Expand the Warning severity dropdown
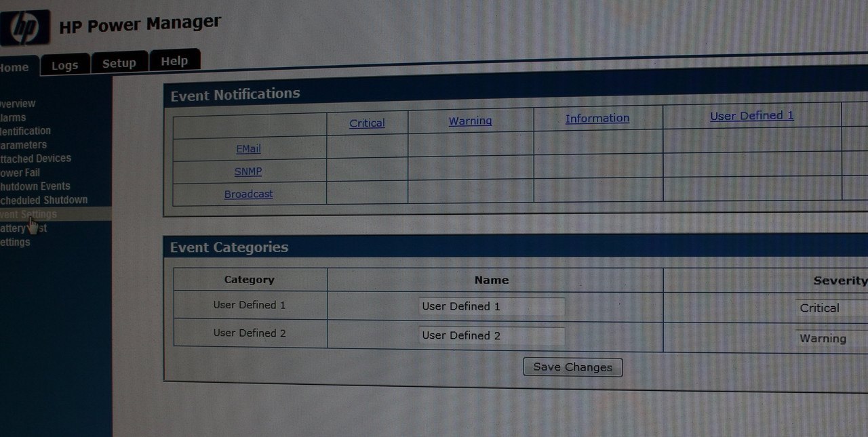 tap(831, 339)
